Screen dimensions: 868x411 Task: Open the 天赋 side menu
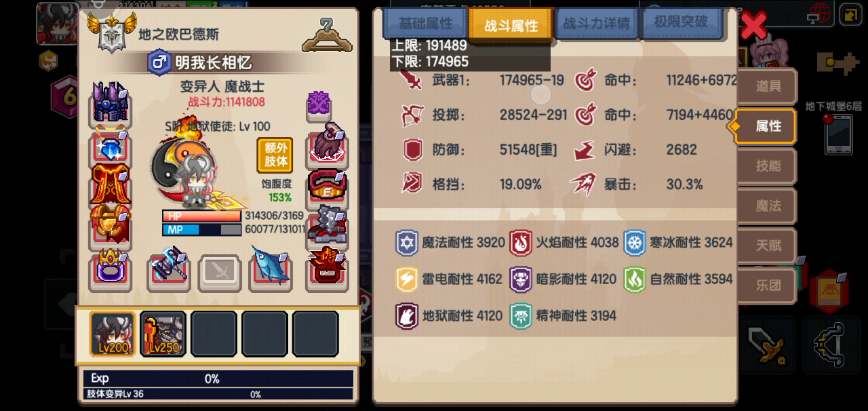tap(768, 245)
